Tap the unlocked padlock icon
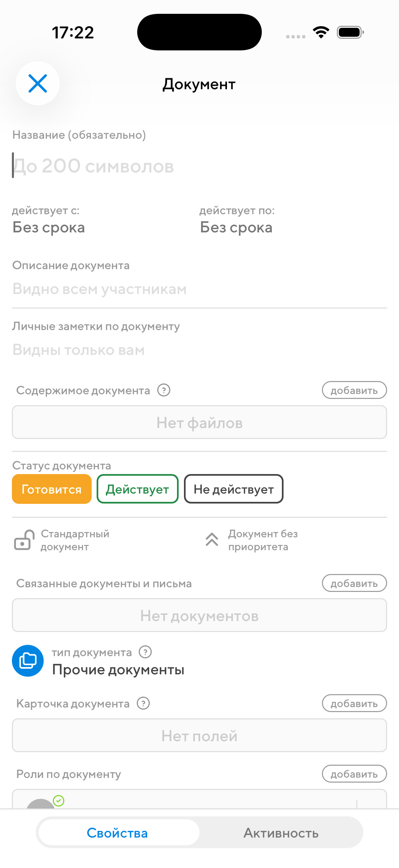Viewport: 399px width, 868px height. pyautogui.click(x=24, y=540)
